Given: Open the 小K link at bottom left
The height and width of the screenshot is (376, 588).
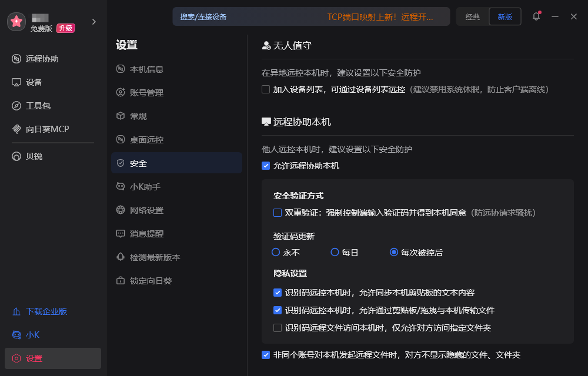Looking at the screenshot, I should pyautogui.click(x=32, y=335).
